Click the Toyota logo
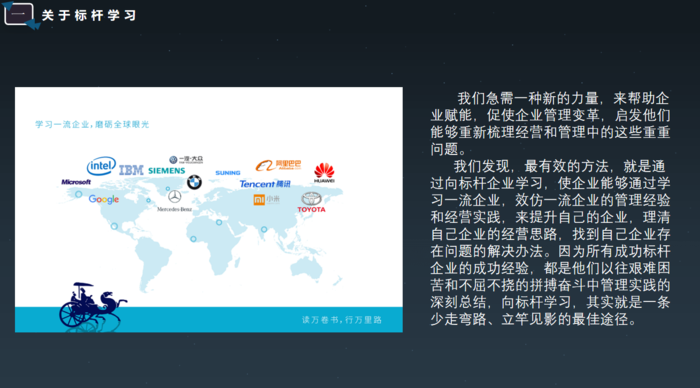 (x=312, y=202)
